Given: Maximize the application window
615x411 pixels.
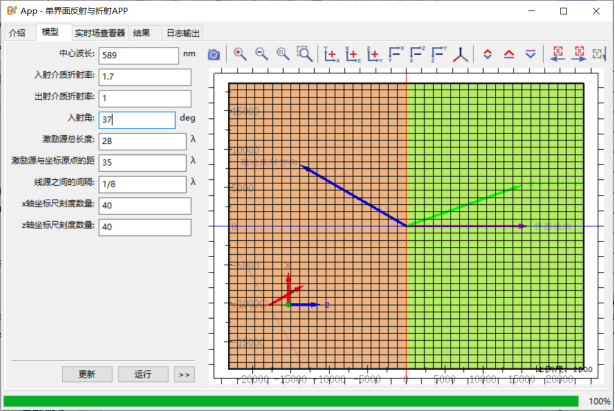Looking at the screenshot, I should (x=563, y=11).
